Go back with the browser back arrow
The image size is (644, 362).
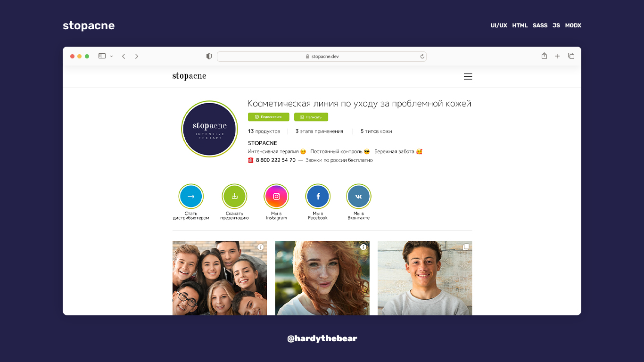coord(124,56)
